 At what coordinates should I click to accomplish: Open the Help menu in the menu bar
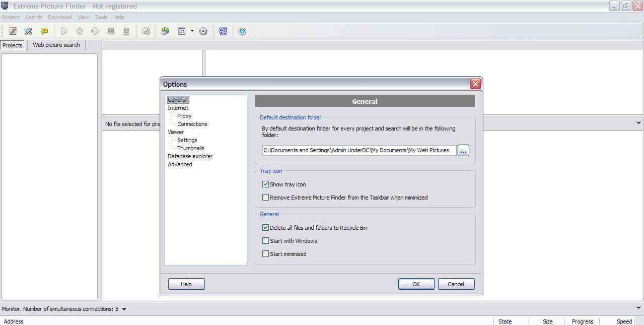pyautogui.click(x=119, y=17)
